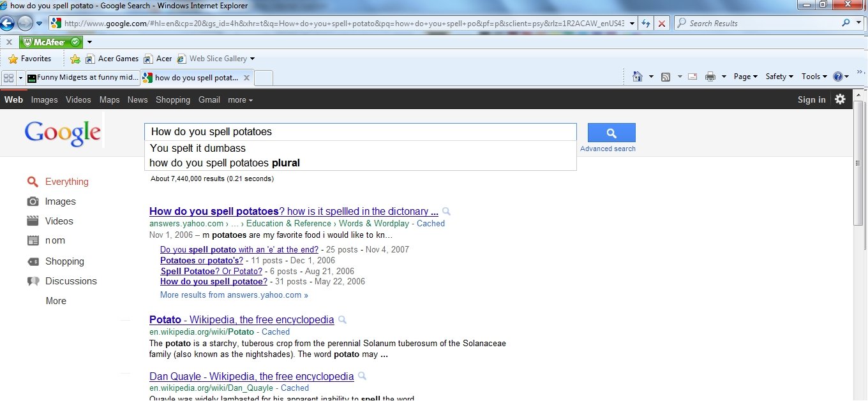Open the tab list dropdown arrow
The image size is (868, 401).
tap(20, 78)
